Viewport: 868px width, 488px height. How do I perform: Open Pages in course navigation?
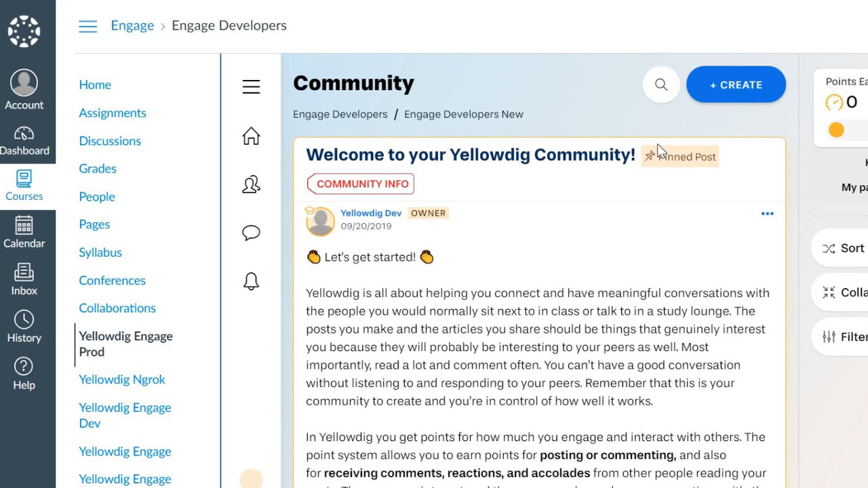[94, 224]
